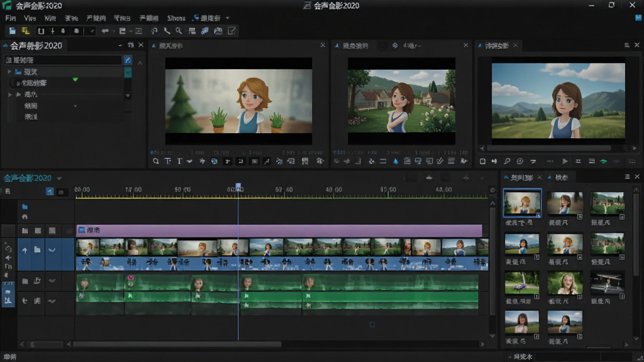Click the scrubber bar beneath the right preview
The height and width of the screenshot is (362, 644).
(x=548, y=148)
